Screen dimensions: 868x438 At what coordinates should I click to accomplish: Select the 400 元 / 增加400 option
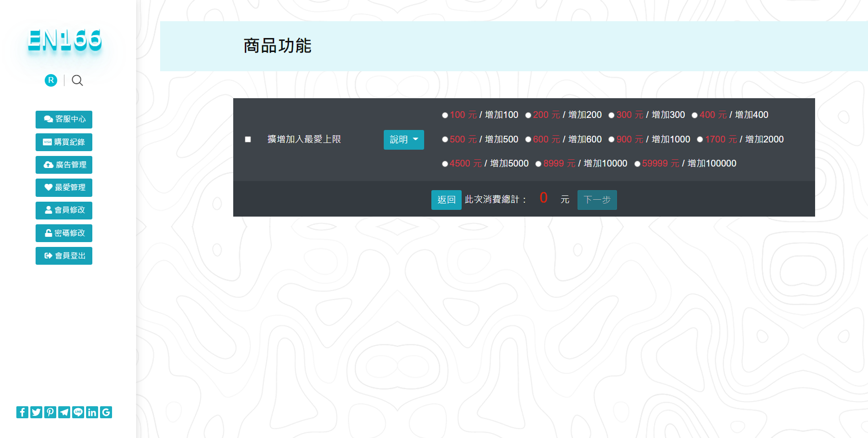(x=694, y=115)
